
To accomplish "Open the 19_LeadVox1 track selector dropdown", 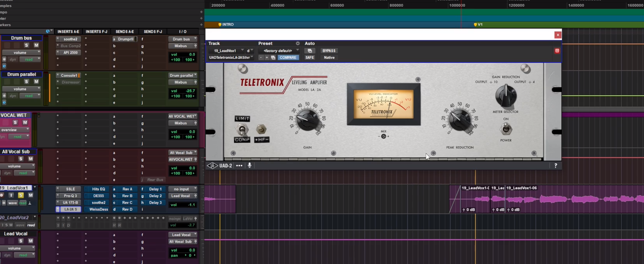I will pos(227,51).
